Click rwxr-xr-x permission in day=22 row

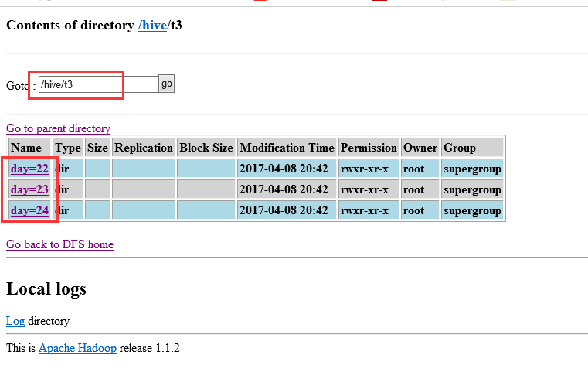click(365, 169)
